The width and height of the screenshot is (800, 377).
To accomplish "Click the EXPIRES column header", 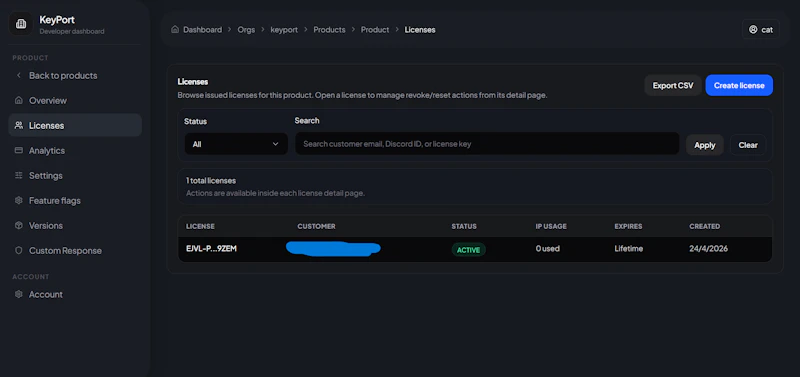I will 628,227.
